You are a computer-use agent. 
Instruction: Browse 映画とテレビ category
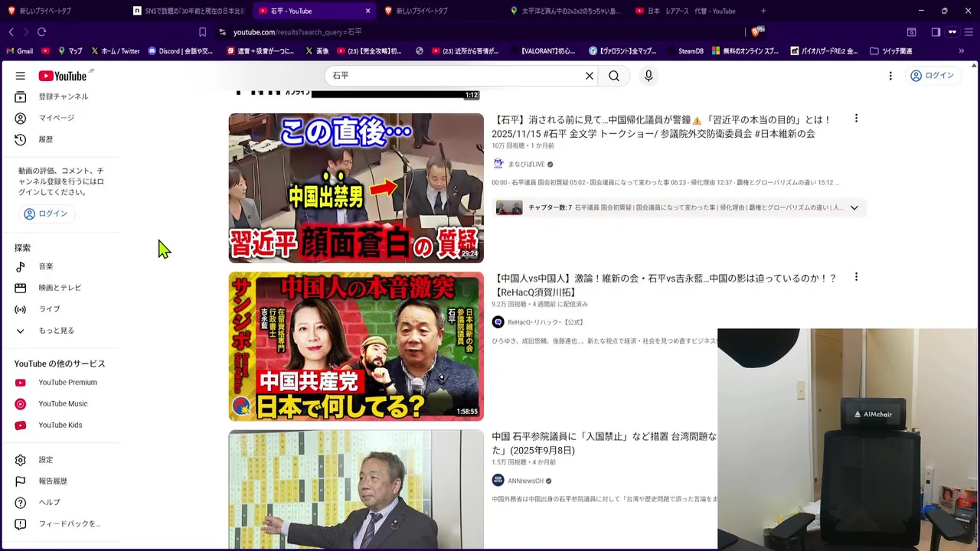(61, 288)
